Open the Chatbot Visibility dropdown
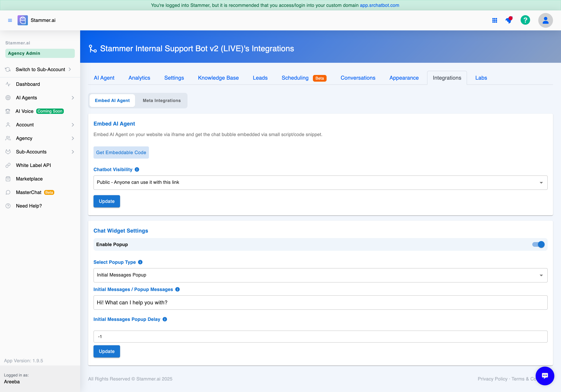 (x=320, y=182)
